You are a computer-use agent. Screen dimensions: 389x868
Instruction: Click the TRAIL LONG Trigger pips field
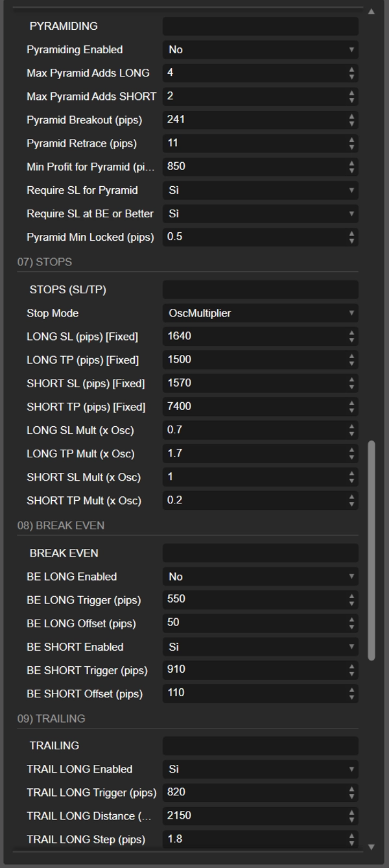[253, 792]
